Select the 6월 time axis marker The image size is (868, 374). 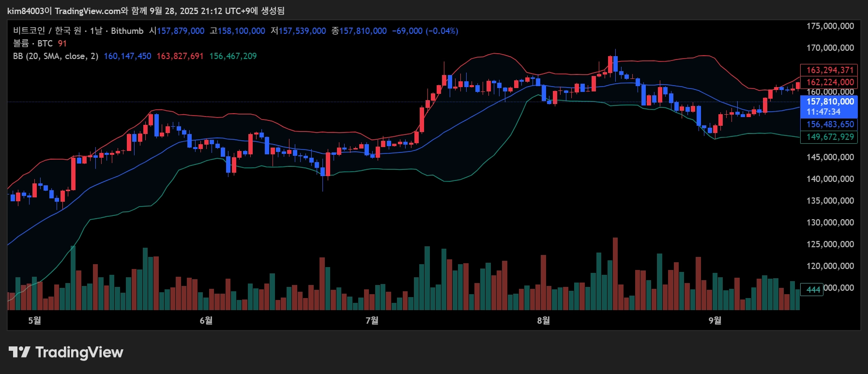pyautogui.click(x=206, y=320)
